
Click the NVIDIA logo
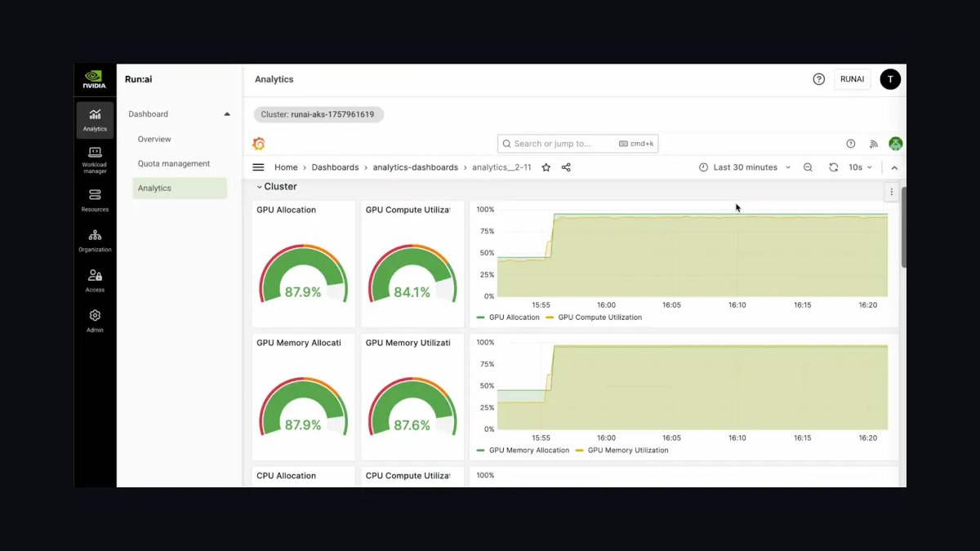pos(95,79)
